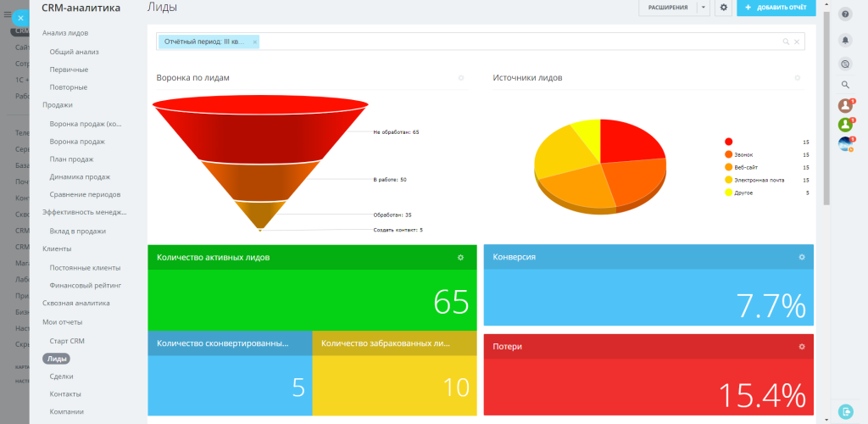Image resolution: width=868 pixels, height=424 pixels.
Task: Remove the Отчётный период filter tag
Action: coord(254,42)
